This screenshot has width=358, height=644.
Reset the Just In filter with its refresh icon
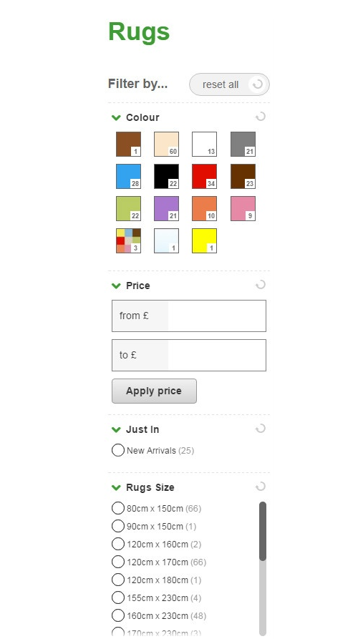coord(260,429)
